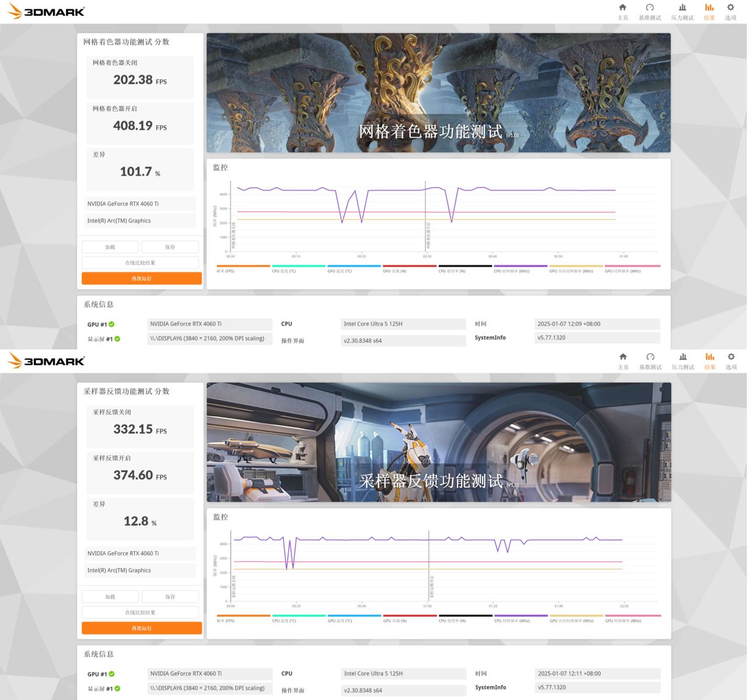Click 网格着色器开启 marker in mesh shader chart
The height and width of the screenshot is (700, 747).
pyautogui.click(x=428, y=236)
